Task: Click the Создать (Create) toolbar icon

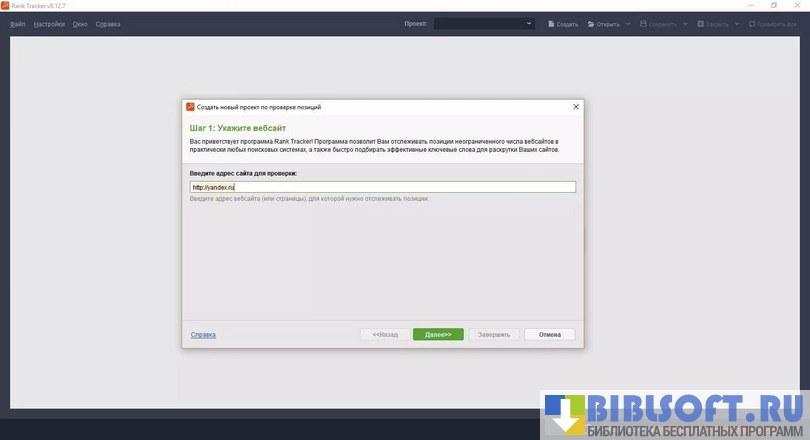Action: [551, 23]
